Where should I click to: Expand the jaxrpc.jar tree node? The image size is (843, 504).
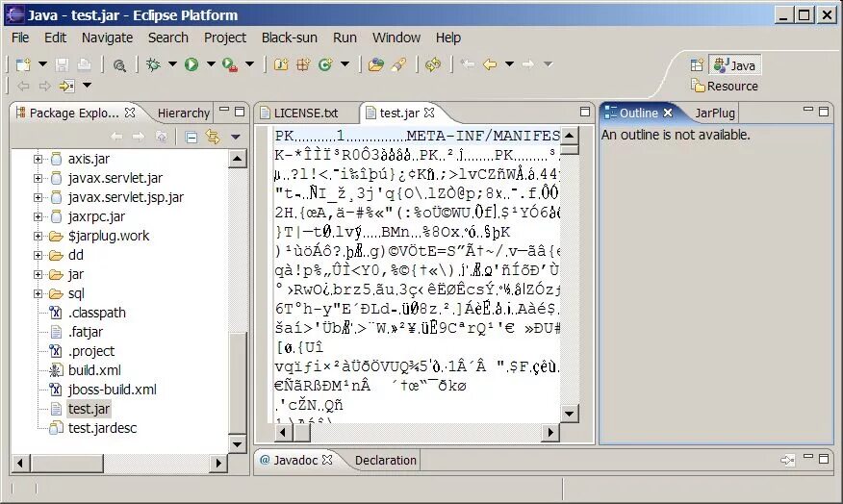pyautogui.click(x=38, y=217)
